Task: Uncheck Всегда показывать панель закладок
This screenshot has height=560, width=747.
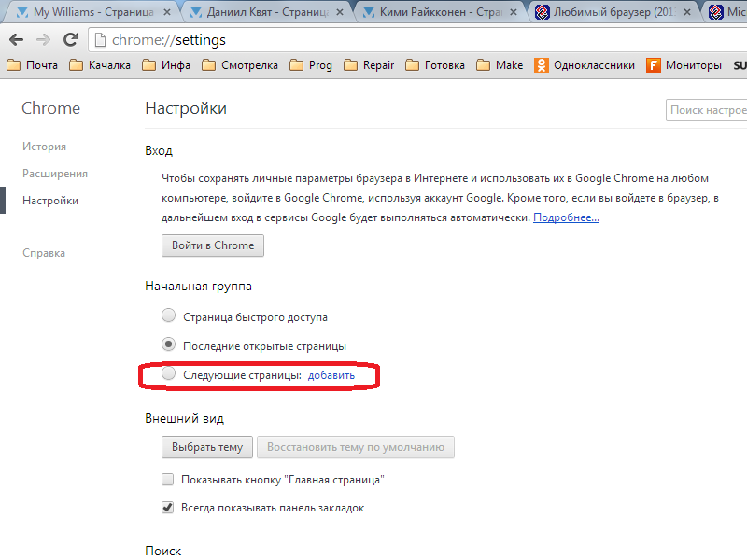Action: pos(168,508)
